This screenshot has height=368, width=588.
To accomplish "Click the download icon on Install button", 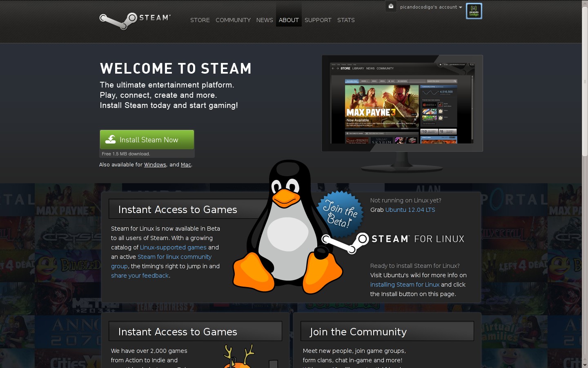I will [x=111, y=140].
